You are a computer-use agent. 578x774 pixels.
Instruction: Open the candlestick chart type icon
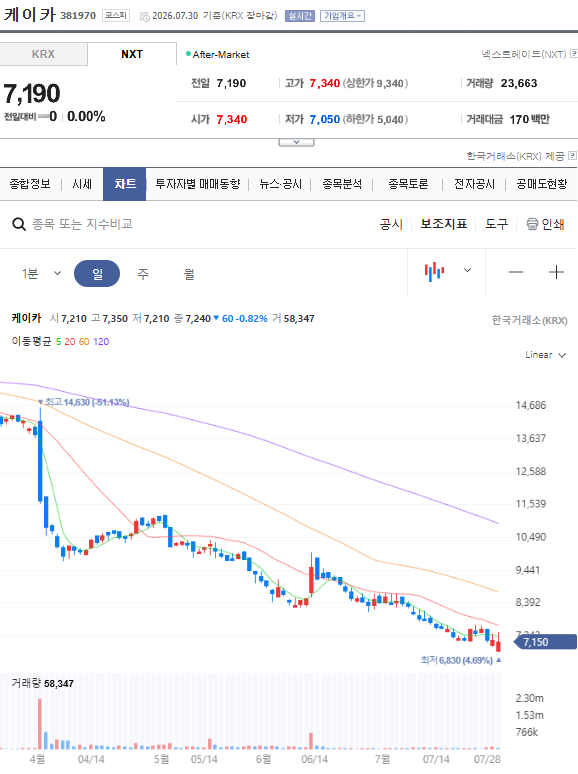[434, 271]
